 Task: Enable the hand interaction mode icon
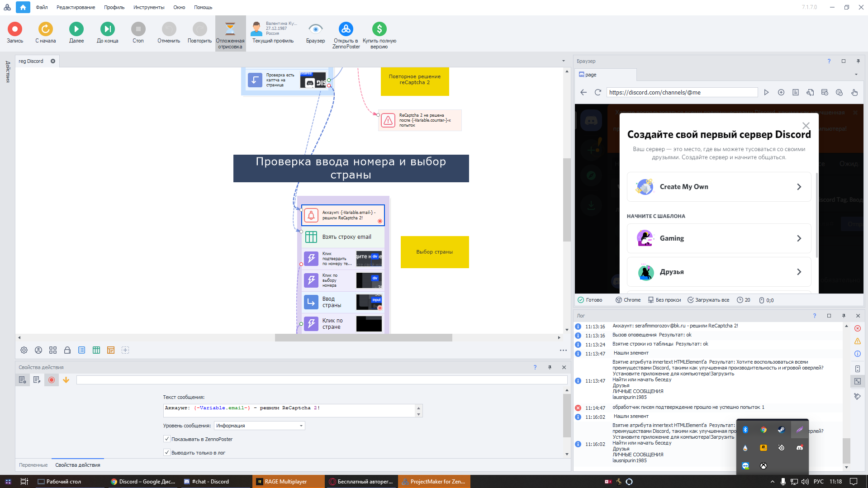pos(854,92)
